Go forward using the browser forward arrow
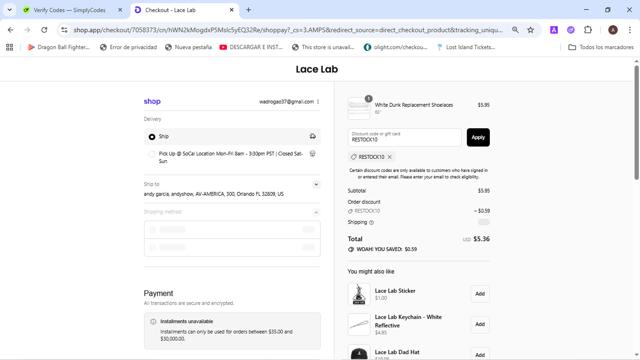640x360 pixels. tap(27, 30)
